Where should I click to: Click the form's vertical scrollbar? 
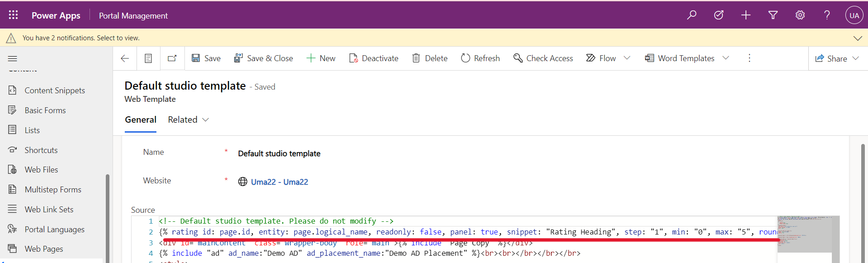click(863, 203)
